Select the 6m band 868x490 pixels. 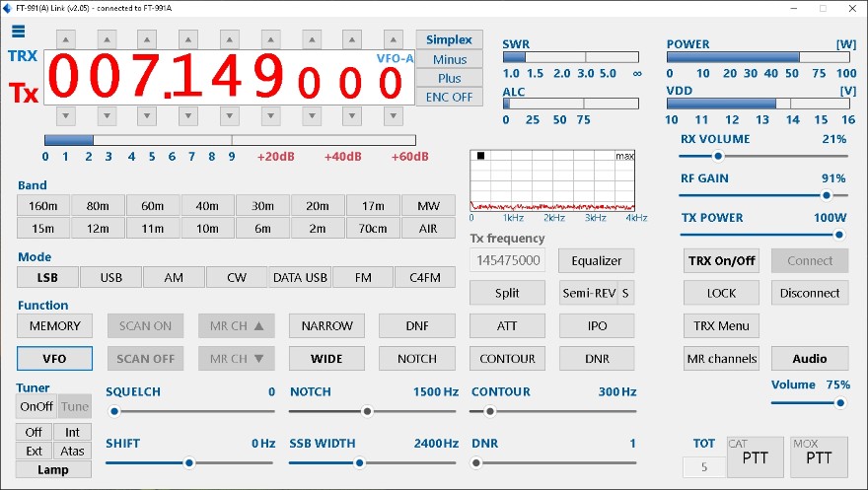pyautogui.click(x=262, y=228)
